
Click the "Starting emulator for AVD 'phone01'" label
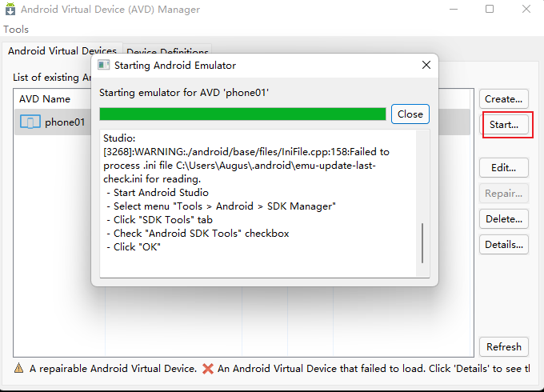[184, 93]
